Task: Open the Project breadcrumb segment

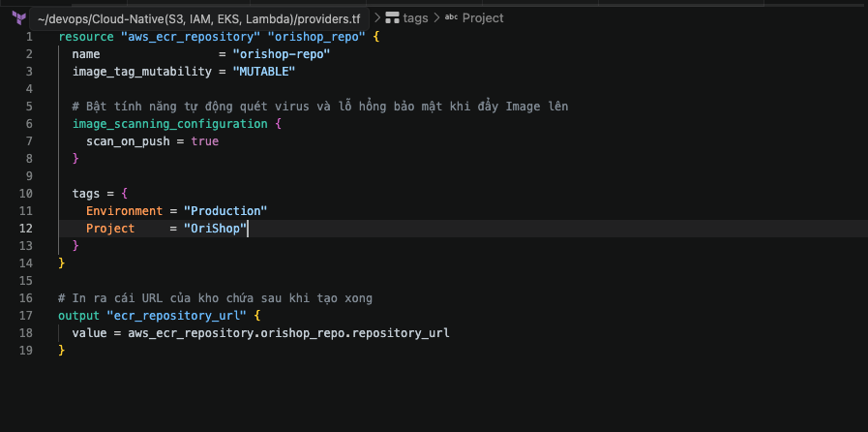Action: click(x=482, y=18)
